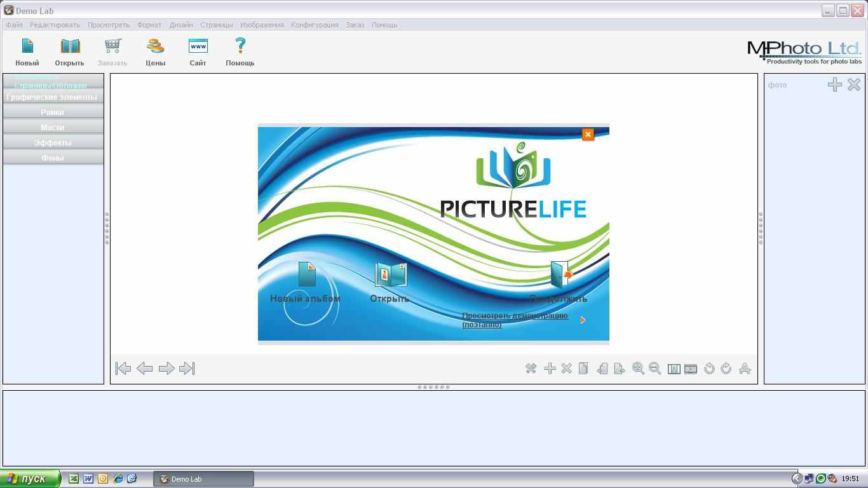This screenshot has width=868, height=488.
Task: Click the vertical-bars layout icon
Action: click(x=674, y=369)
